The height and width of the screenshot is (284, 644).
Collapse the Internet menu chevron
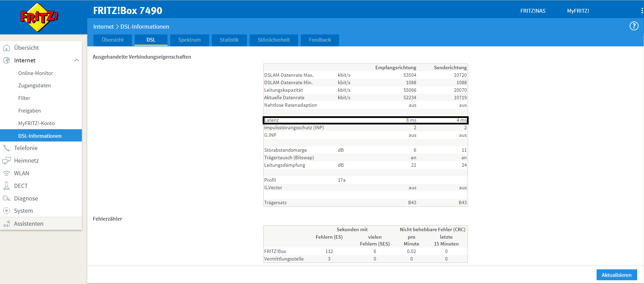(x=77, y=60)
